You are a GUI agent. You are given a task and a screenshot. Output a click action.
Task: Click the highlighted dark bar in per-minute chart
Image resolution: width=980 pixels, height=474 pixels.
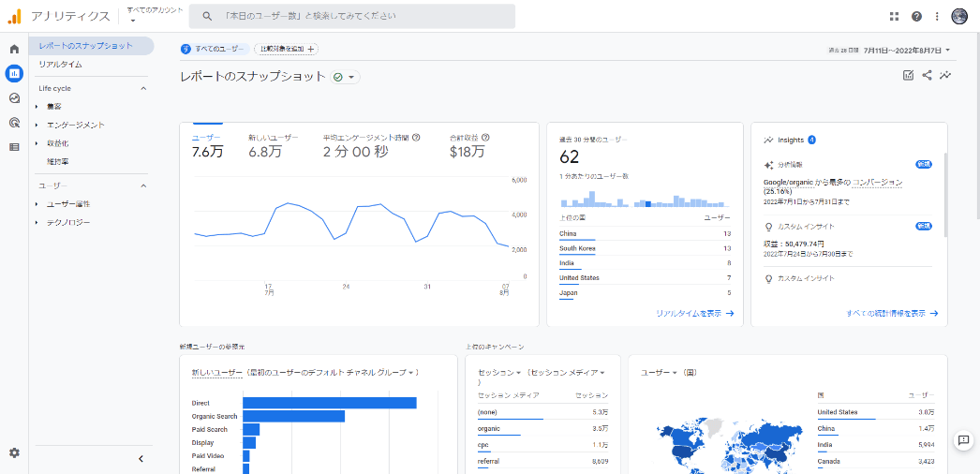(648, 203)
